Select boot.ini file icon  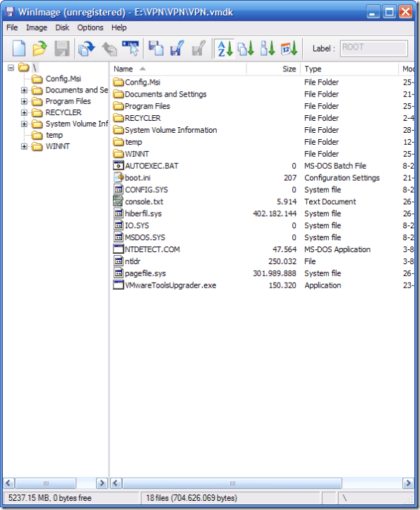[x=119, y=177]
